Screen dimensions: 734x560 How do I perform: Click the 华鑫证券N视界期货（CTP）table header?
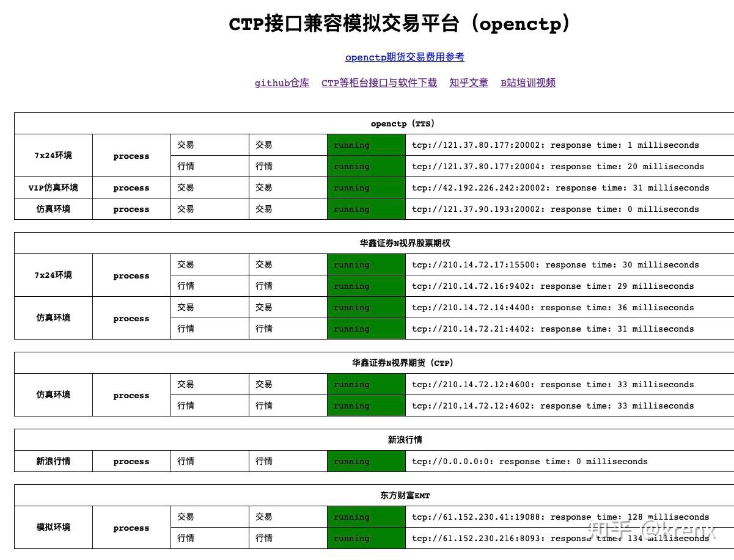(x=405, y=362)
